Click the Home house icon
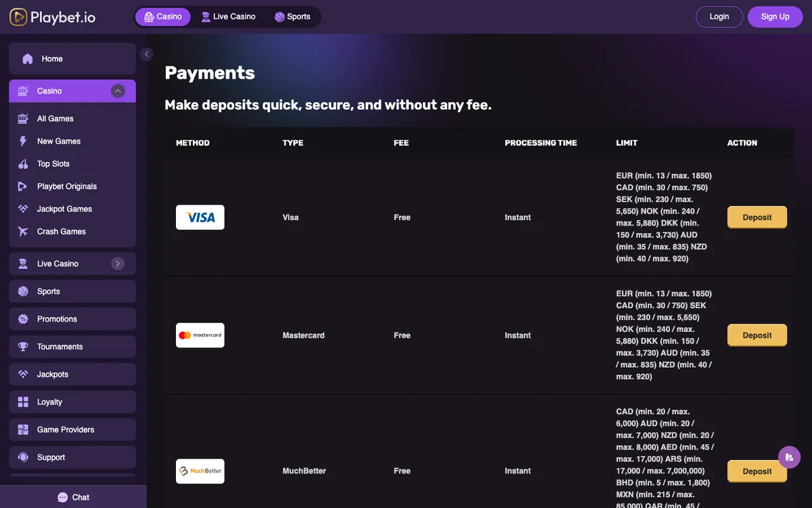 pos(28,59)
